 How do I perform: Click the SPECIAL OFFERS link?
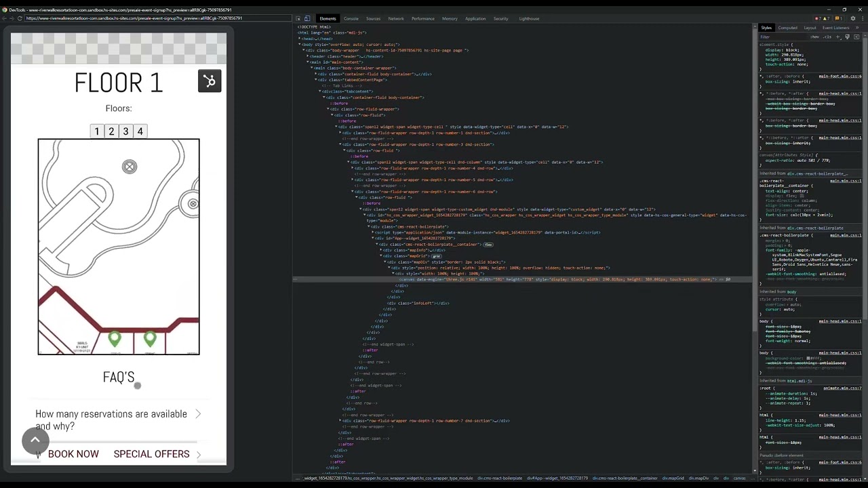tap(151, 454)
